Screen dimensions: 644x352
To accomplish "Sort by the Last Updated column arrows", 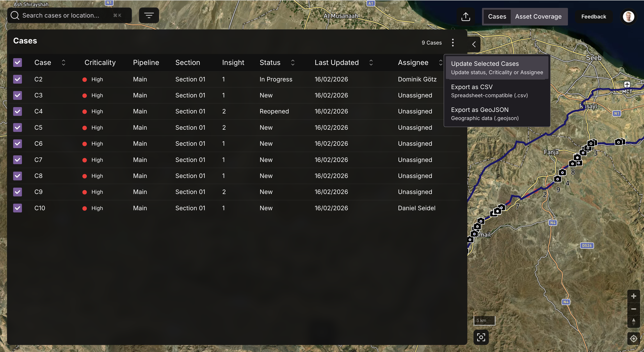I will pyautogui.click(x=371, y=62).
